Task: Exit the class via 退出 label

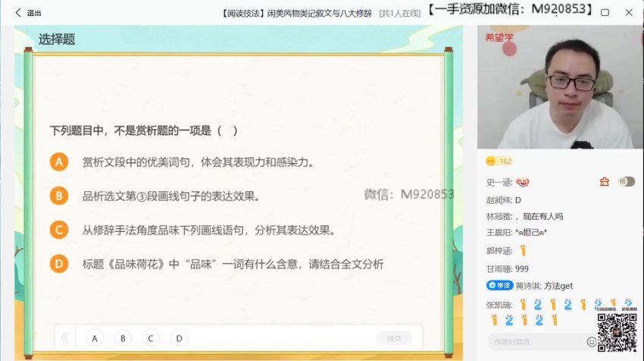Action: click(34, 13)
